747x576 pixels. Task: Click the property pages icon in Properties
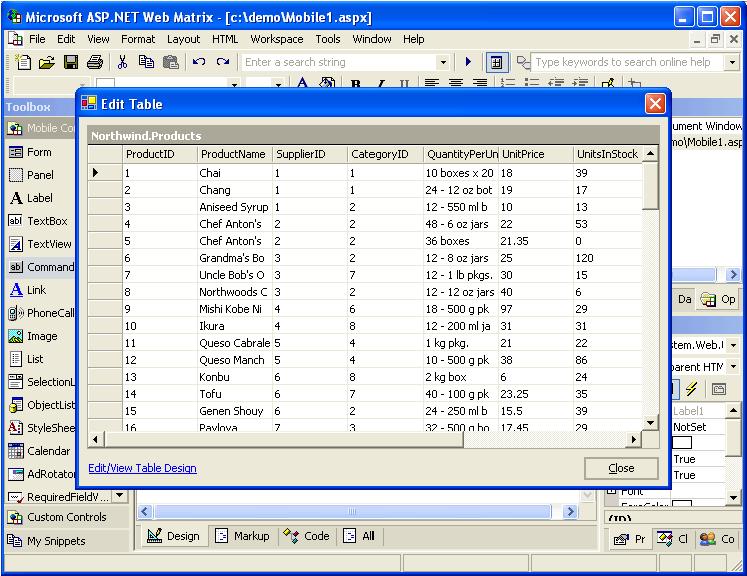[x=718, y=389]
